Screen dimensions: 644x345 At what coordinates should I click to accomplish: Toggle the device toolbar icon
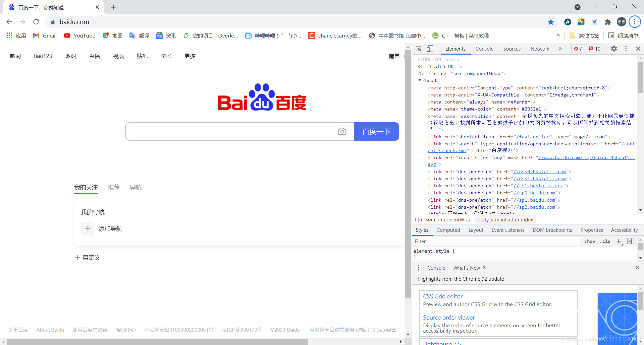pyautogui.click(x=430, y=49)
